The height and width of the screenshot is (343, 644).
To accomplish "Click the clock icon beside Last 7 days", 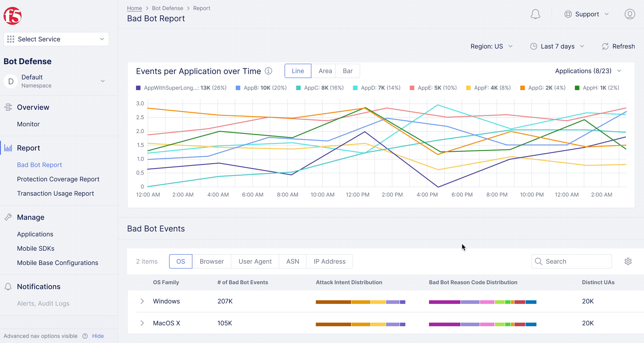I will [x=533, y=47].
